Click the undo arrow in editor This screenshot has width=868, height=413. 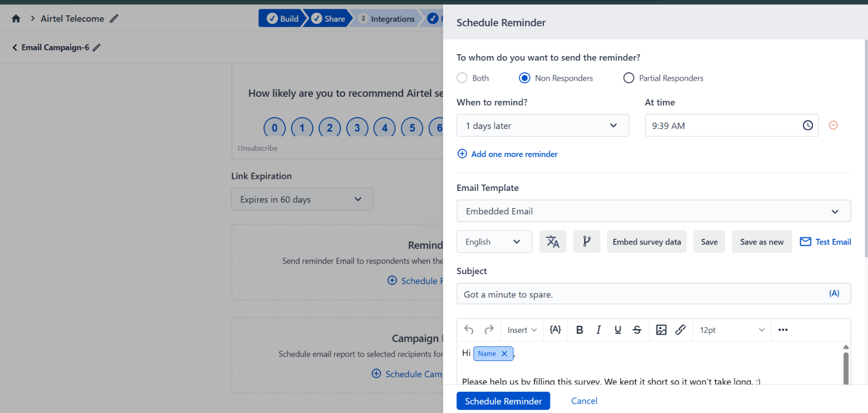[469, 330]
